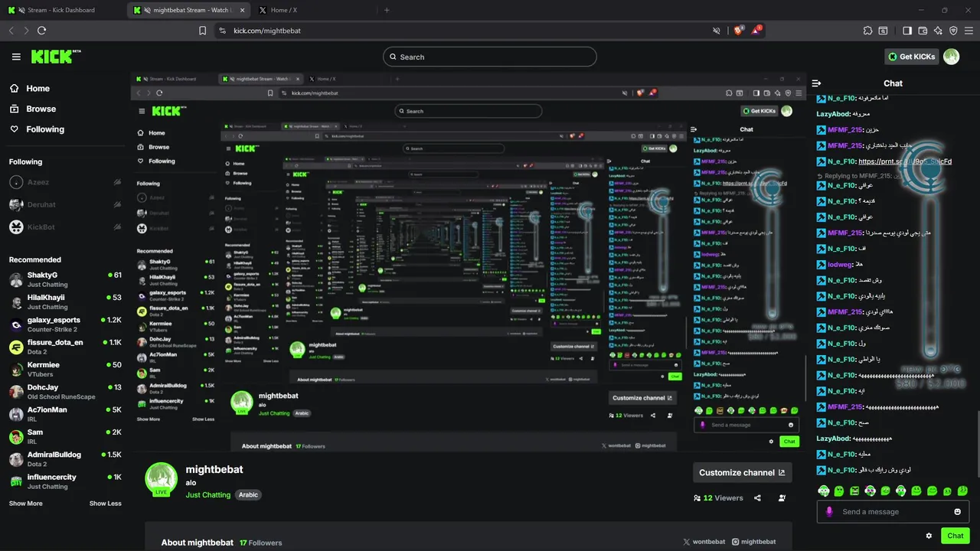Open the prnt.sc link in chat

click(x=905, y=161)
